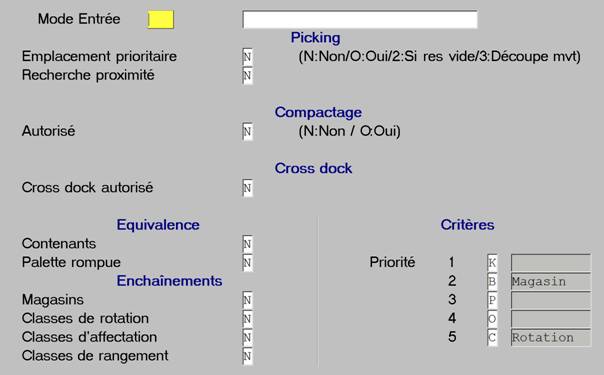
Task: Click the wide white description field
Action: click(x=360, y=19)
